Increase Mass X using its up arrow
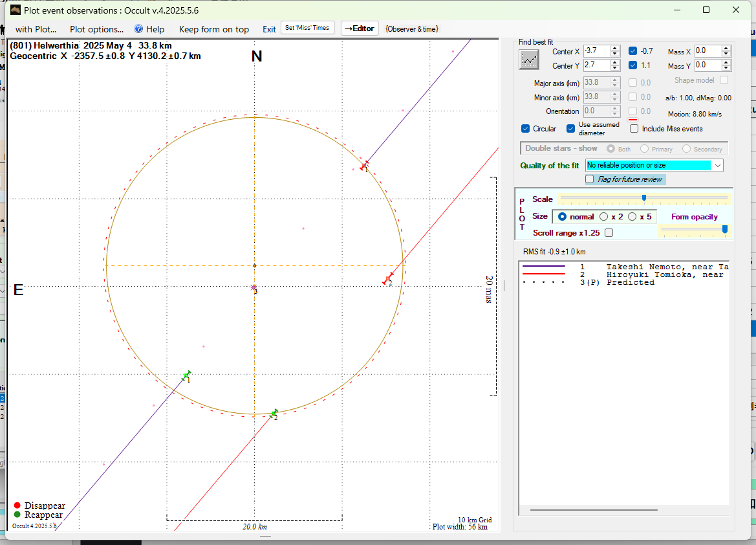Screen dimensions: 756x545 pos(726,48)
